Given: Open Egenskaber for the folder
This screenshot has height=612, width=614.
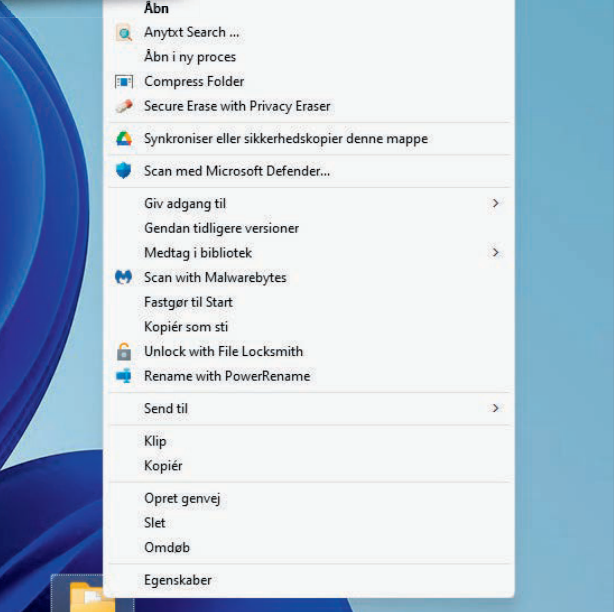Looking at the screenshot, I should [x=178, y=580].
